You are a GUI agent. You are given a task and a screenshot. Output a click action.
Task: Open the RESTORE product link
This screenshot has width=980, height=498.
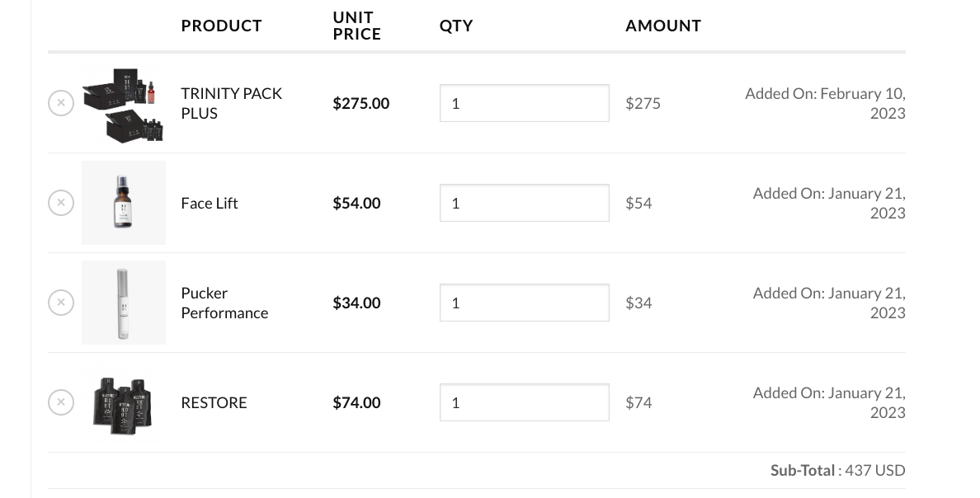pyautogui.click(x=214, y=402)
